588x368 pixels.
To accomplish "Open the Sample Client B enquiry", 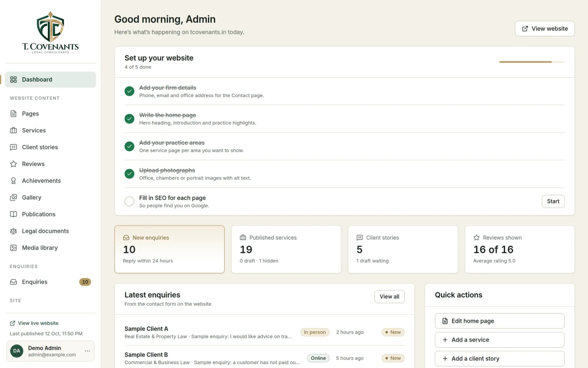I will point(265,358).
